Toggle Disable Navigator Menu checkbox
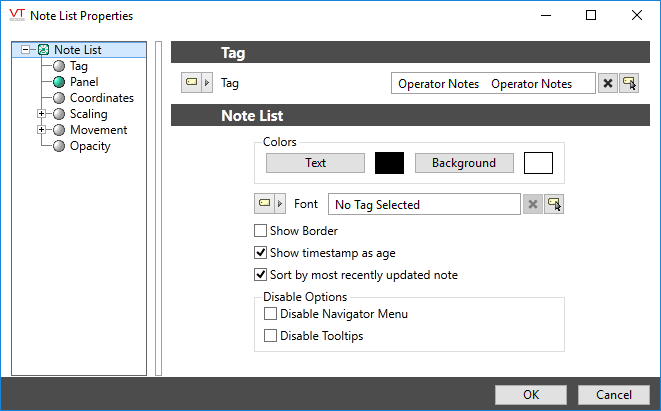The height and width of the screenshot is (411, 661). pos(270,314)
